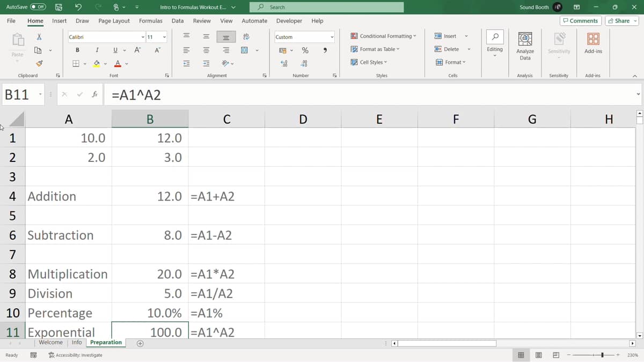644x362 pixels.
Task: Click the Cut scissors icon
Action: tap(39, 37)
